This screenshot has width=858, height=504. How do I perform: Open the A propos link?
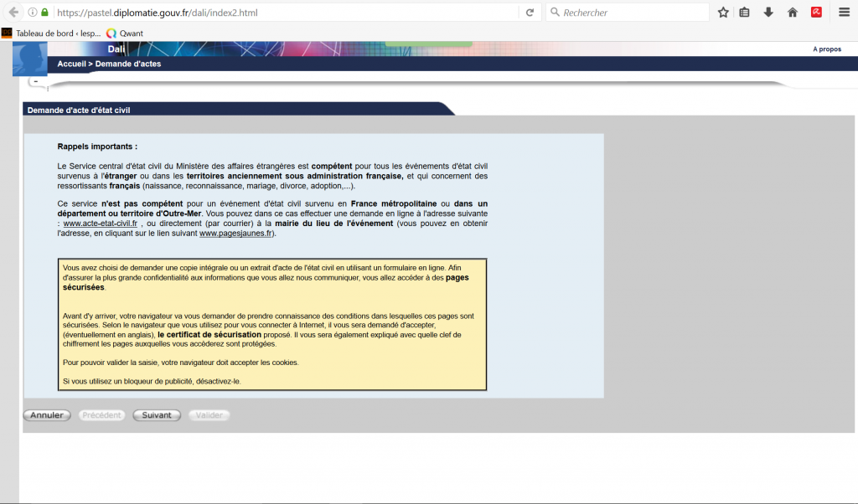pos(826,49)
